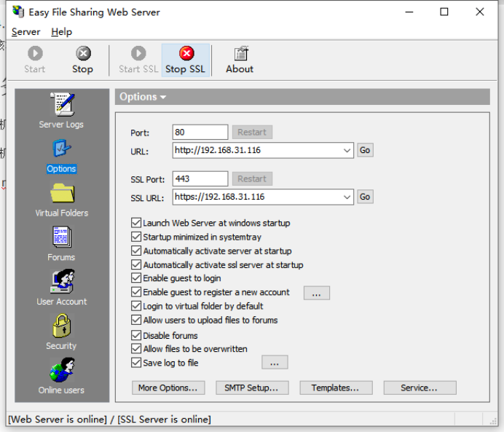Minimize the Easy File Sharing window
504x432 pixels.
409,12
